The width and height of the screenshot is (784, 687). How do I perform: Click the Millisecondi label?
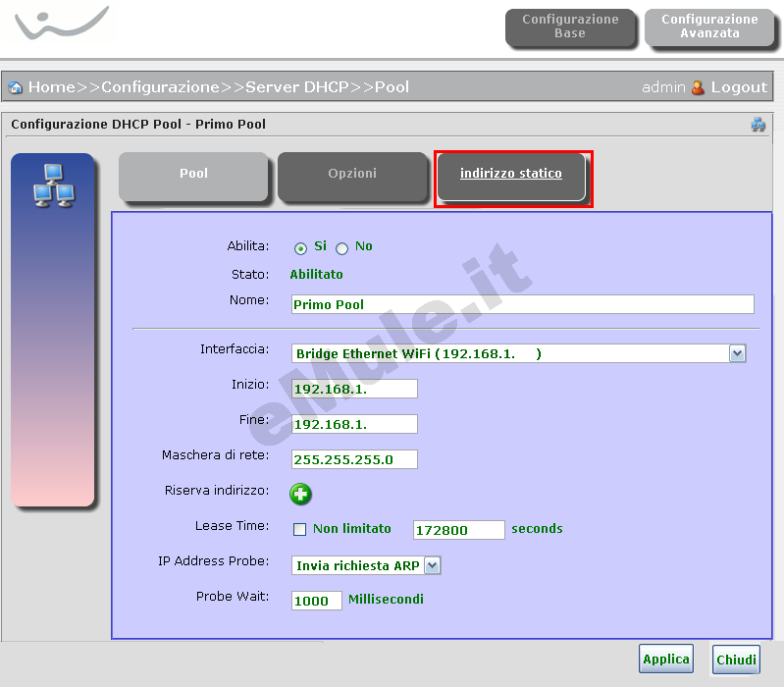coord(386,599)
